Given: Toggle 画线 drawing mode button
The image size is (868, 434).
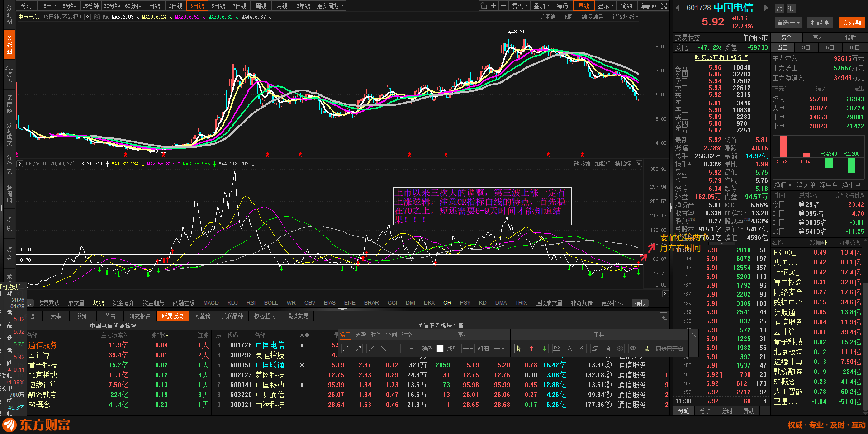Looking at the screenshot, I should (x=584, y=6).
